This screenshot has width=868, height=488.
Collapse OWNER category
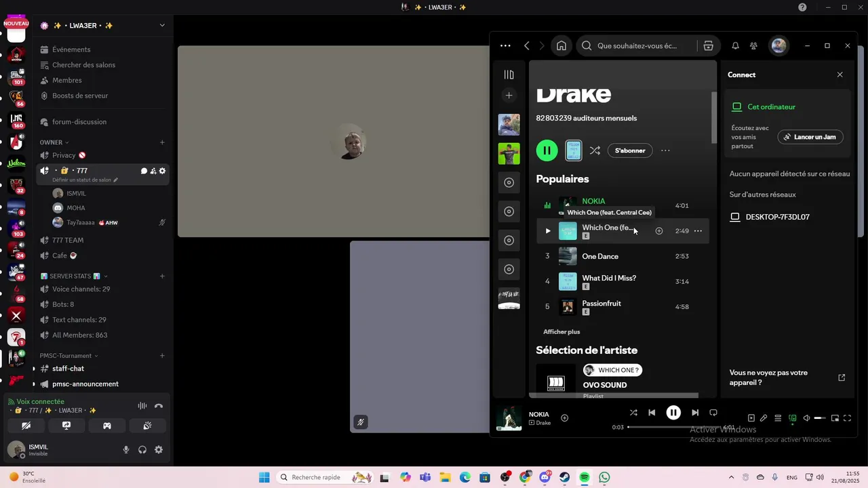(x=54, y=142)
